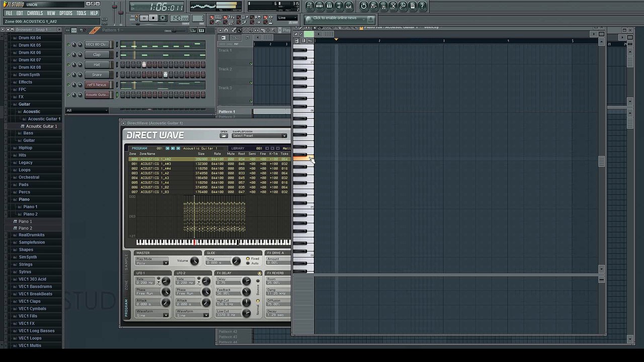Select the Fixed glide mode in DirectWave
This screenshot has height=362, width=644.
coord(248,259)
